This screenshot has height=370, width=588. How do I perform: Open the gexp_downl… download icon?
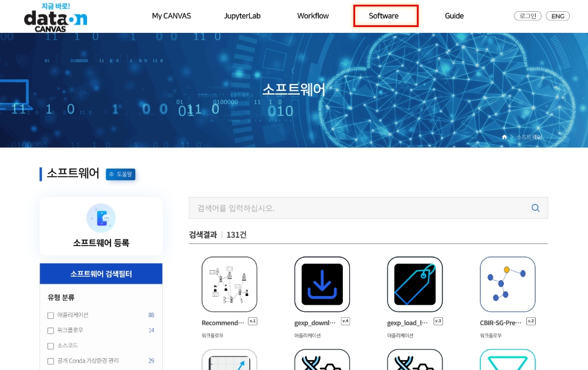(x=322, y=284)
